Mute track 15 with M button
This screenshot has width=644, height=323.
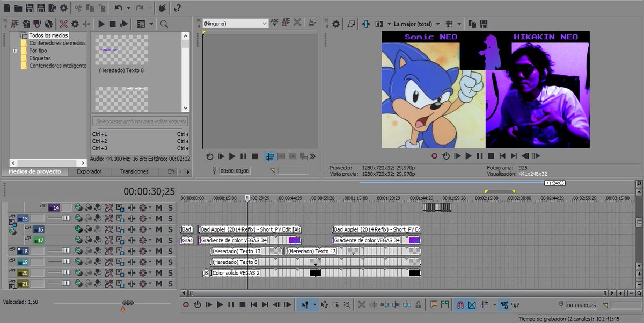[x=159, y=219]
